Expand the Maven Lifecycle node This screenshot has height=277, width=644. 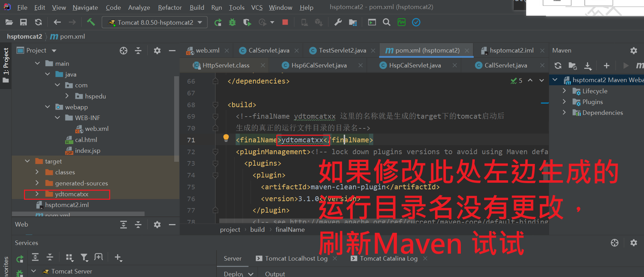pos(564,91)
